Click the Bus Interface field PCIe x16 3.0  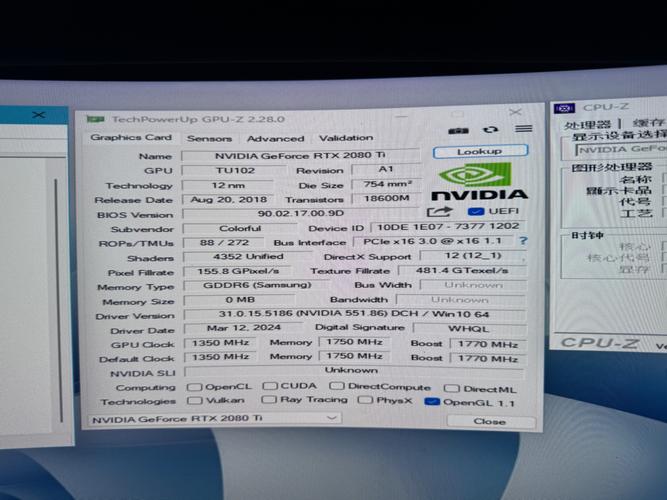click(x=433, y=241)
